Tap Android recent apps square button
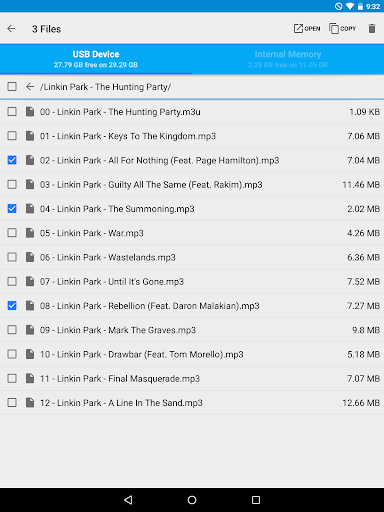The image size is (384, 512). coord(256,500)
